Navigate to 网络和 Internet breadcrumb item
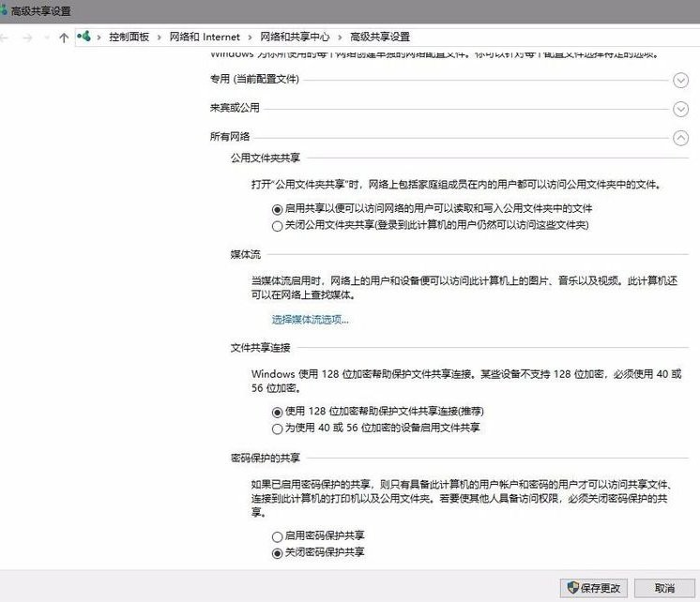The image size is (700, 602). click(x=205, y=38)
